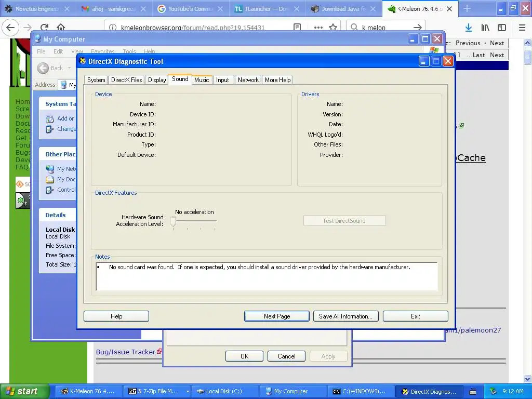The width and height of the screenshot is (532, 399).
Task: Click the keyboard icon in system tray
Action: pyautogui.click(x=472, y=392)
